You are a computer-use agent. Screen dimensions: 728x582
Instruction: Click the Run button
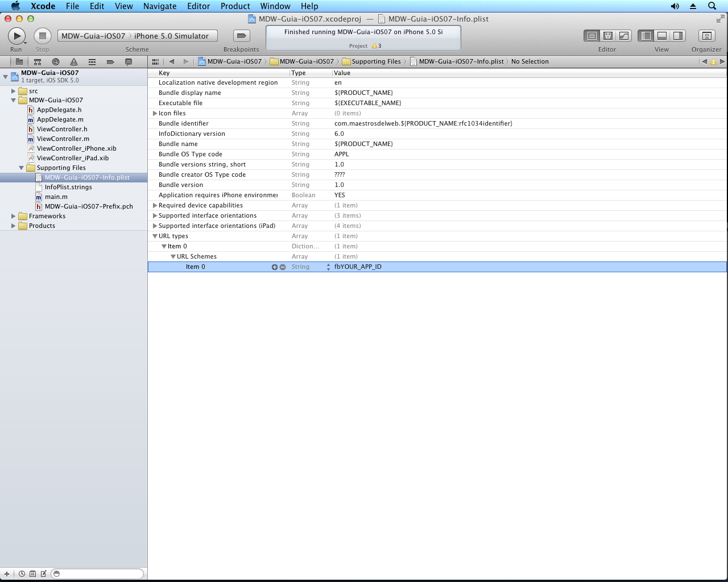click(x=16, y=36)
